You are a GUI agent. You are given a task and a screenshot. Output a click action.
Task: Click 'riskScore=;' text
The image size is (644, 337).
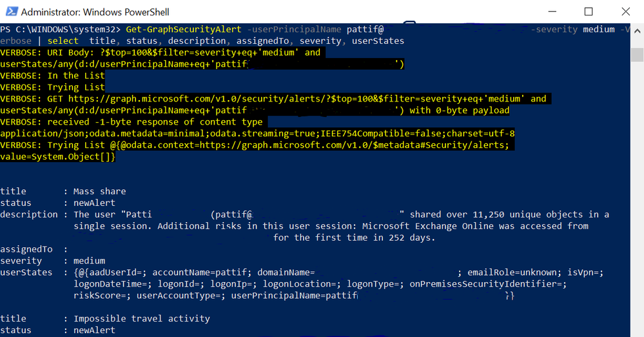tap(102, 296)
